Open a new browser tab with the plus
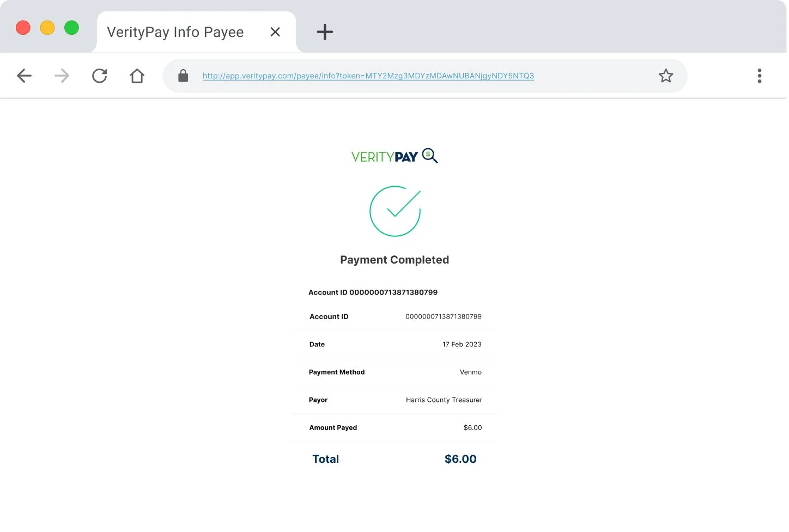Viewport: 789px width, 532px height. click(x=324, y=32)
